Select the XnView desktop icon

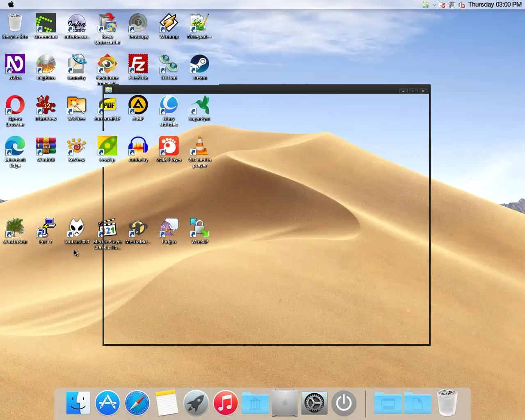(x=77, y=149)
